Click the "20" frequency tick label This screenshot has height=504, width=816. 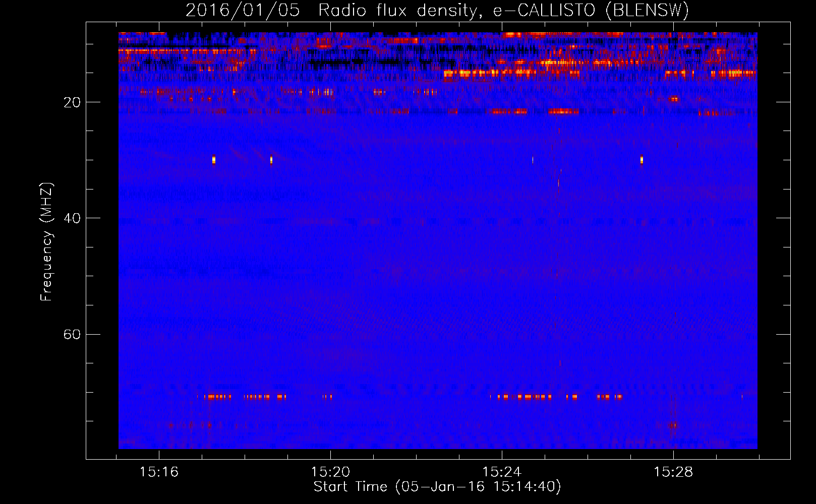(72, 102)
